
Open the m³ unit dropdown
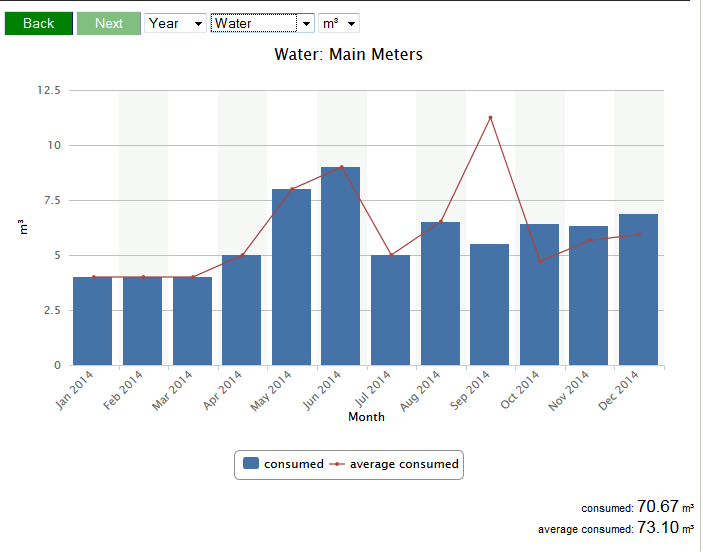pos(338,23)
